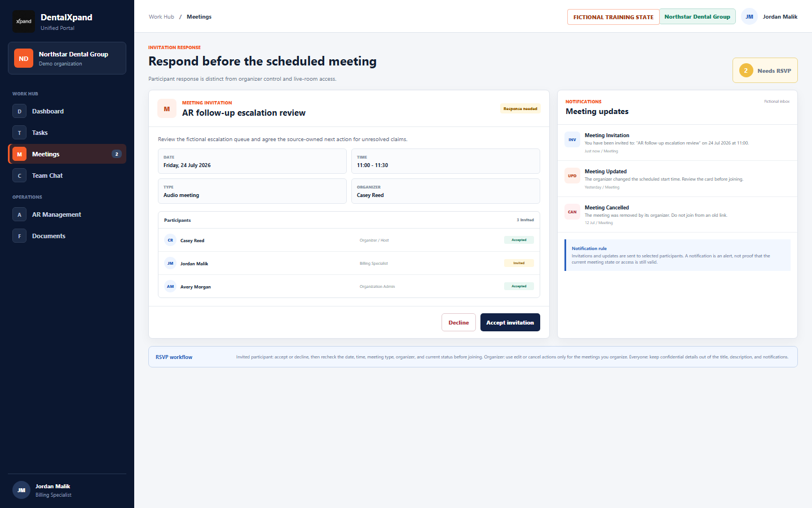Click the 3 invited count text
This screenshot has height=508, width=812.
pos(525,220)
